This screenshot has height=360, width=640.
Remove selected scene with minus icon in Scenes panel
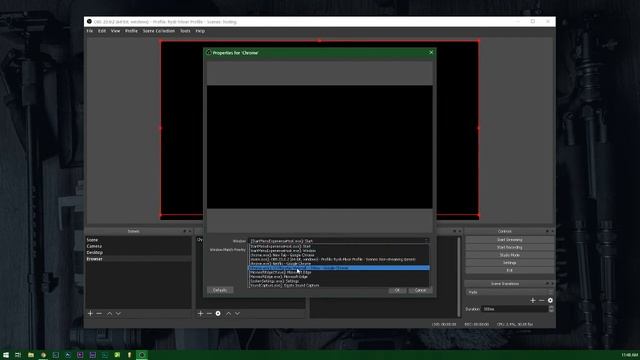(x=99, y=313)
